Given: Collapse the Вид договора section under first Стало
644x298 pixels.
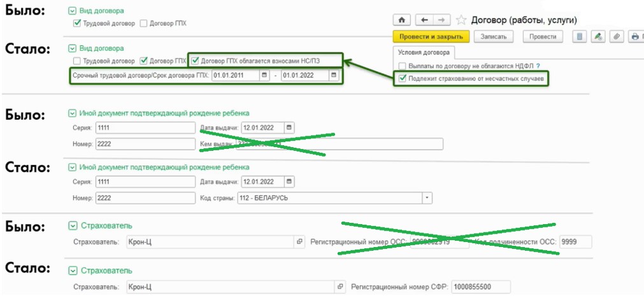Looking at the screenshot, I should (72, 48).
